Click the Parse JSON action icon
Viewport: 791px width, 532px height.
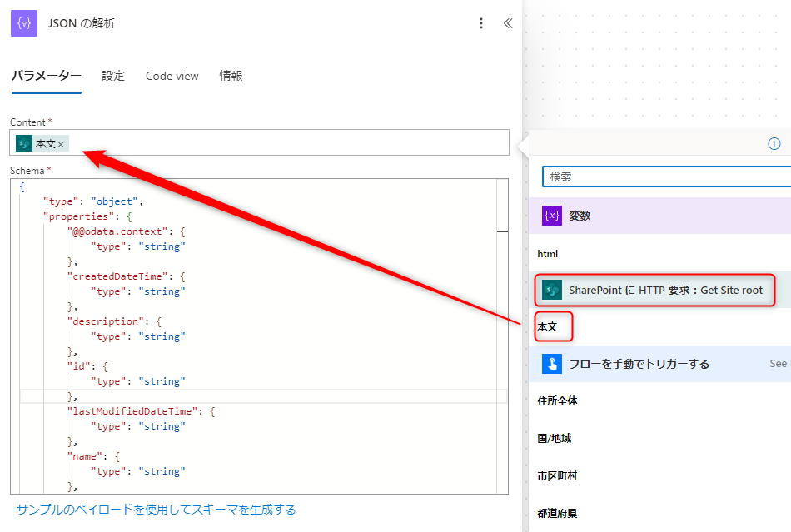(x=24, y=23)
